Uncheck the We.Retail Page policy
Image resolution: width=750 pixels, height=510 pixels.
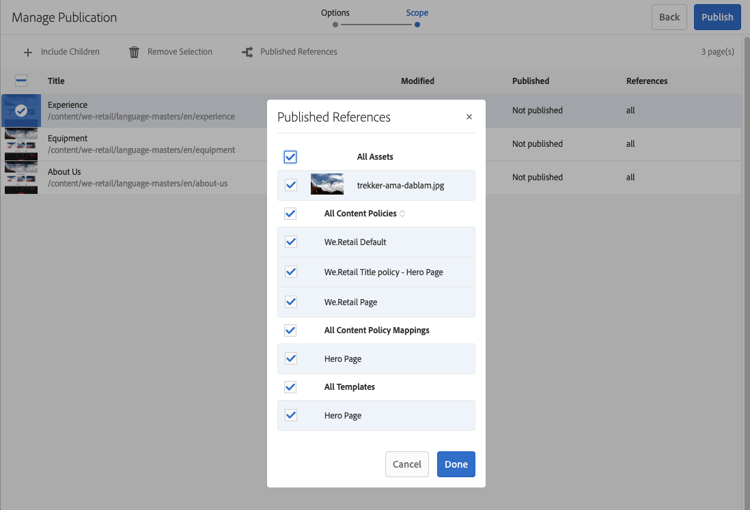tap(290, 302)
